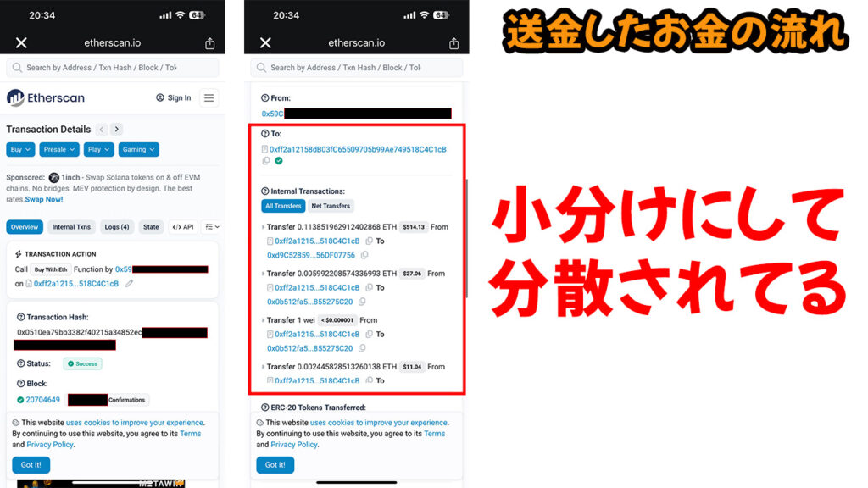
Task: Open the hamburger menu beside Sign In
Action: [209, 98]
